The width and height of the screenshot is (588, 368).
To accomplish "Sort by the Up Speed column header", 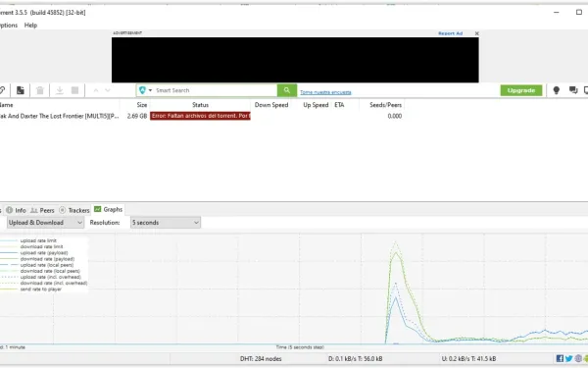I will [x=316, y=105].
